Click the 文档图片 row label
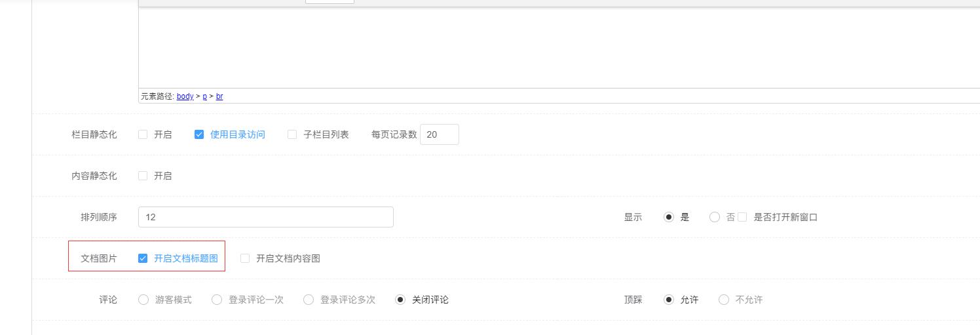Viewport: 980px width, 335px height. coord(99,258)
